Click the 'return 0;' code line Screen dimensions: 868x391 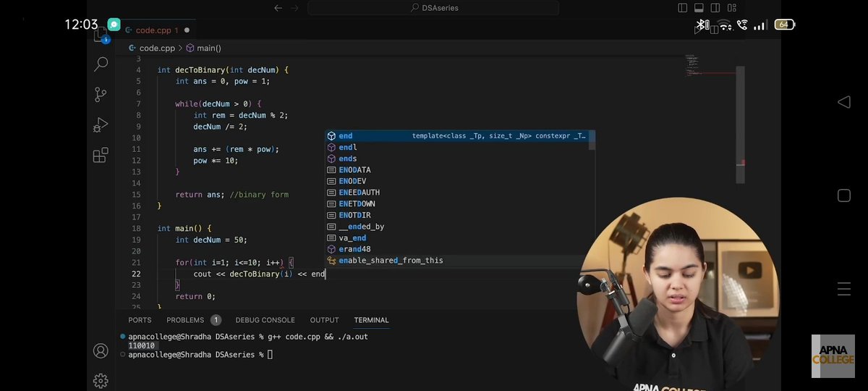pyautogui.click(x=195, y=296)
